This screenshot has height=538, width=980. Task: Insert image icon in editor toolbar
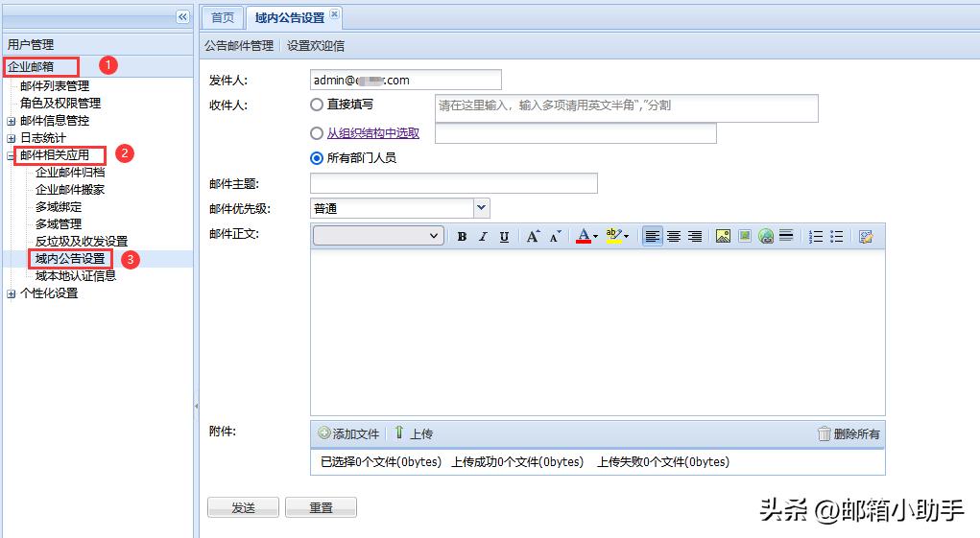tap(723, 237)
